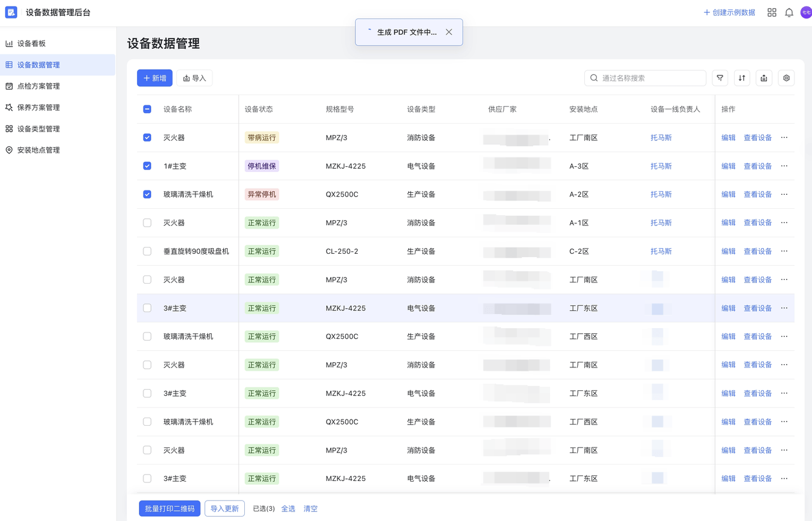Check the 垂直旋转90度吸盘机 checkbox
Viewport: 812px width, 521px height.
(x=147, y=251)
